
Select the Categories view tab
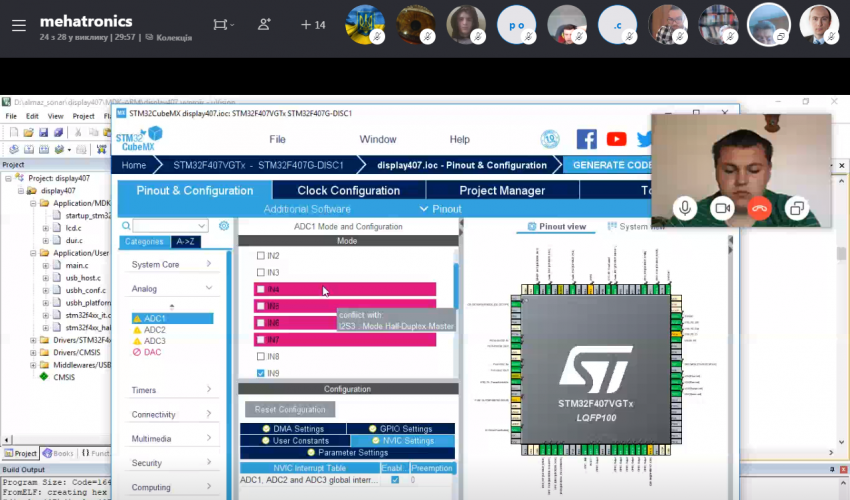coord(144,242)
